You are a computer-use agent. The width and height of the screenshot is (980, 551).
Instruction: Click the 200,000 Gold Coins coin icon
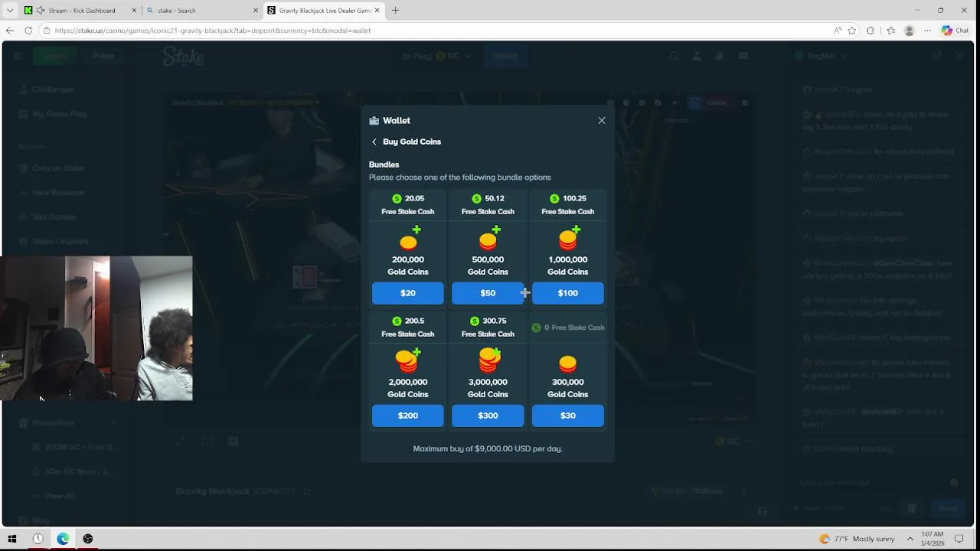410,239
